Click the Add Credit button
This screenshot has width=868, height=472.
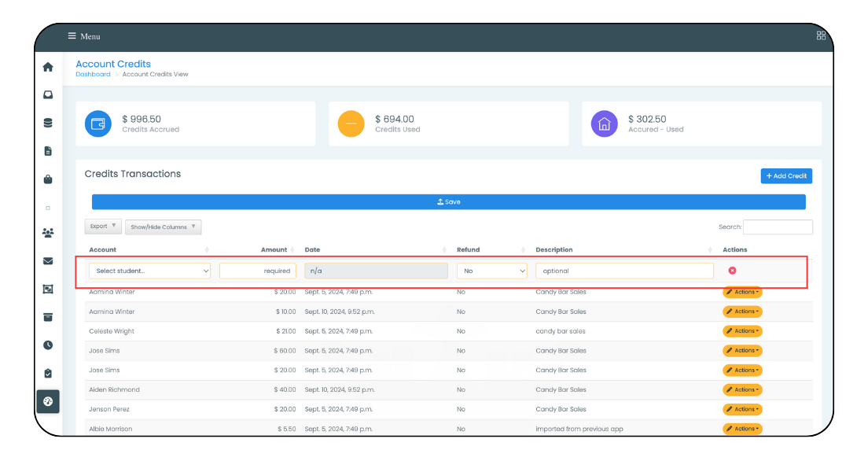point(786,175)
